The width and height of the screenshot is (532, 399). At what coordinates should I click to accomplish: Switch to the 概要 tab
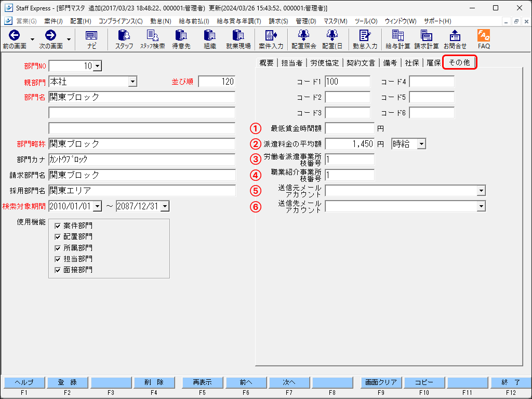(267, 63)
